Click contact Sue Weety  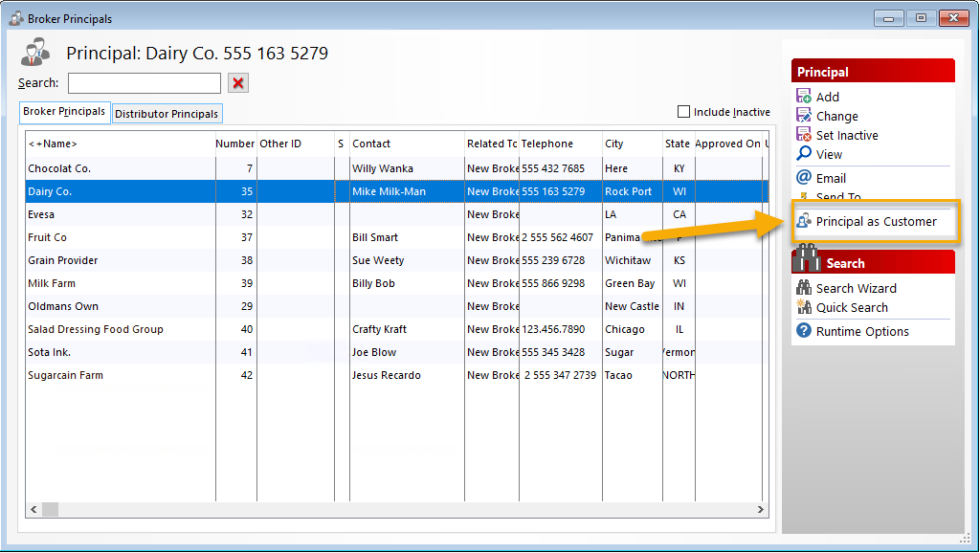(378, 260)
